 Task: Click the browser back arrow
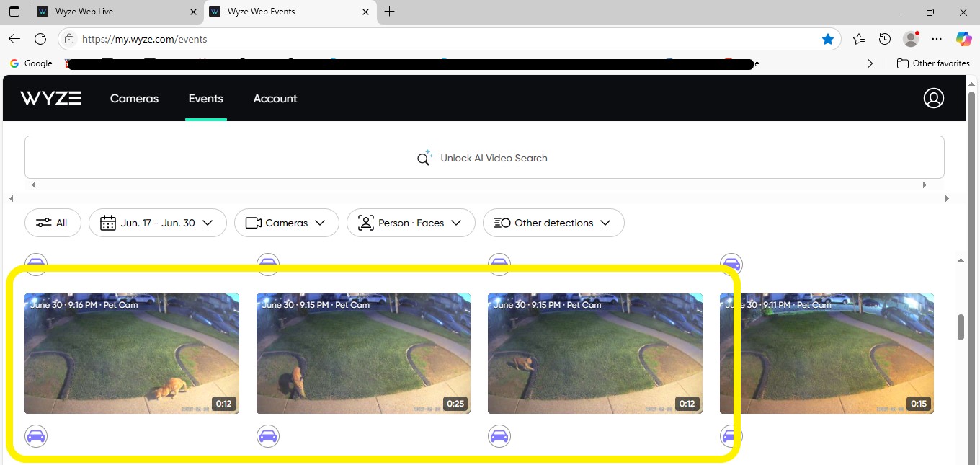point(14,39)
